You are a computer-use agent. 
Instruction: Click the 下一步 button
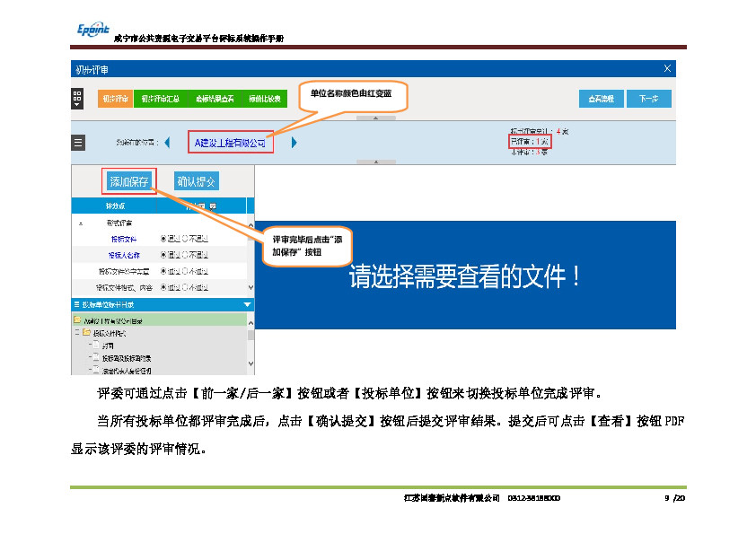648,99
